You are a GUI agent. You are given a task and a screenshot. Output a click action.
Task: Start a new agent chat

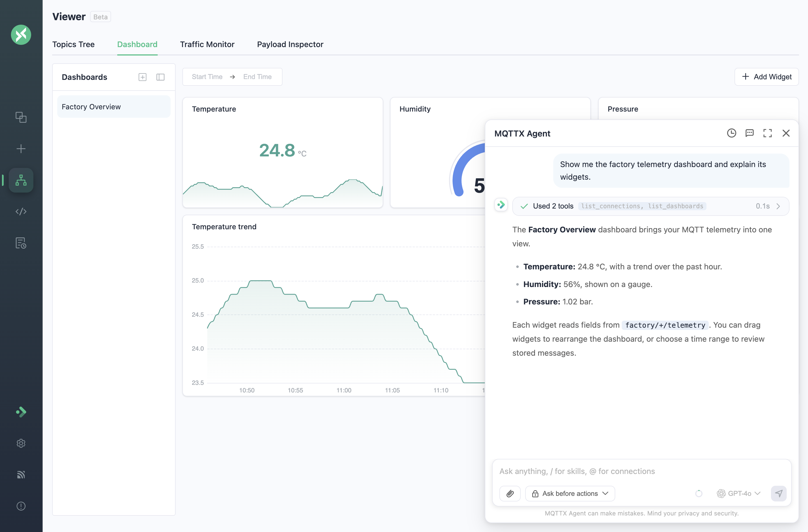750,133
